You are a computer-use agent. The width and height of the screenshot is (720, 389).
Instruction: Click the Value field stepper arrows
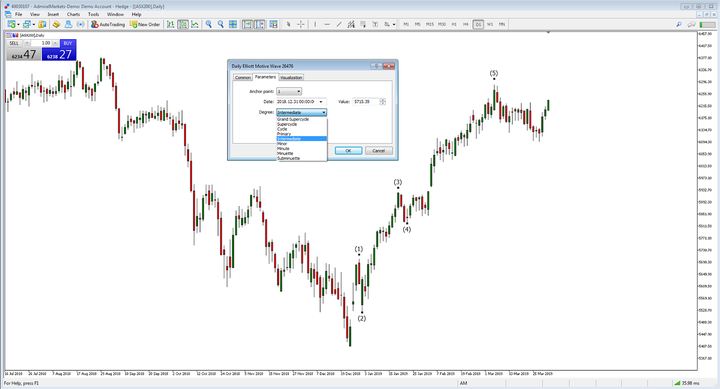(x=382, y=101)
